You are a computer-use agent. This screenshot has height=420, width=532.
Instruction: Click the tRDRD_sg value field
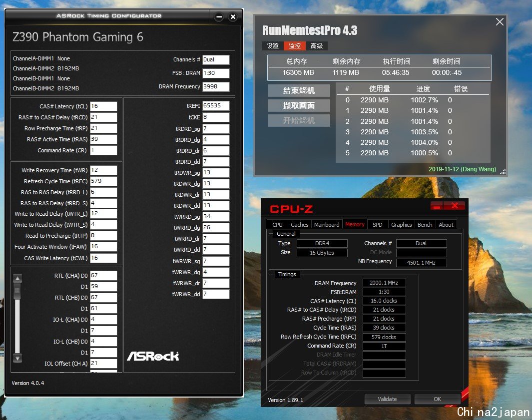pyautogui.click(x=216, y=129)
